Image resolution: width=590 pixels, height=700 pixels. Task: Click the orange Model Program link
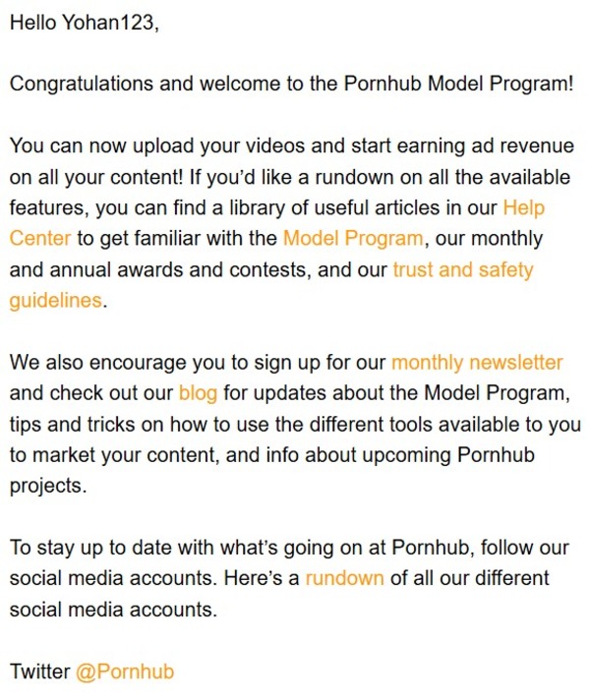[353, 239]
